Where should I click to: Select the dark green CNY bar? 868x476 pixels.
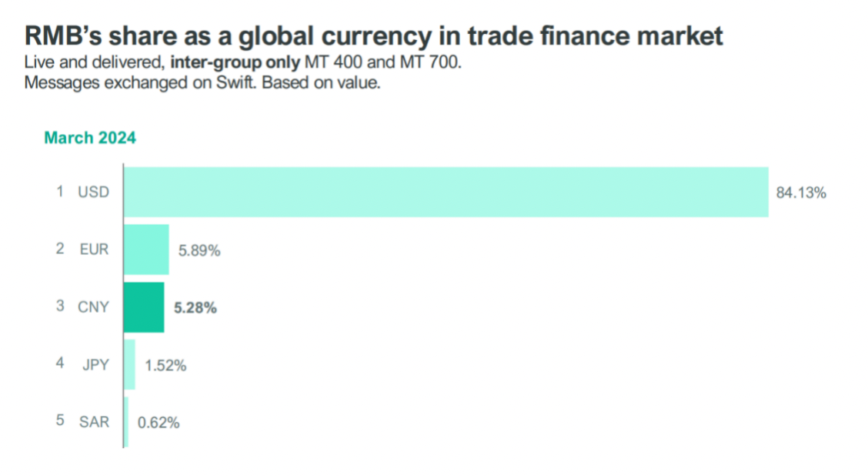(144, 307)
